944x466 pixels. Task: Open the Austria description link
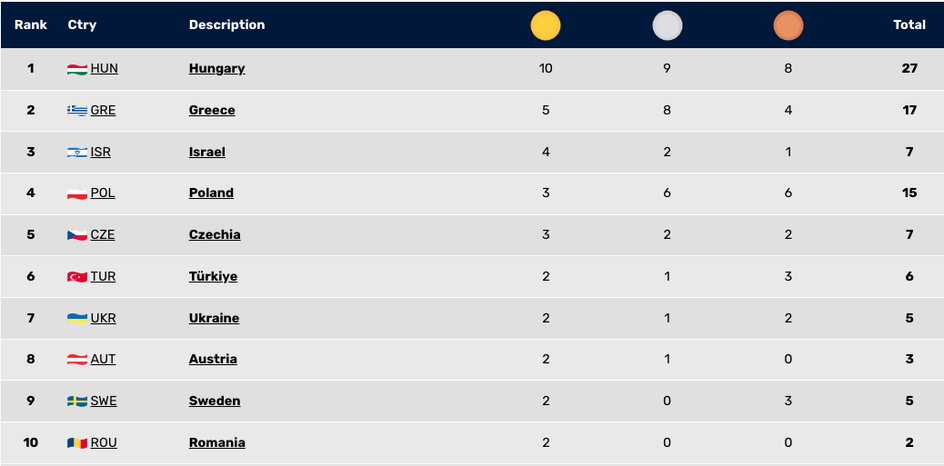coord(213,359)
